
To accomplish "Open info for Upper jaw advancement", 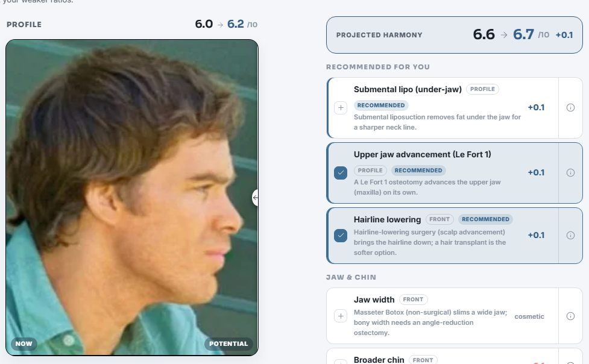I will [x=570, y=173].
